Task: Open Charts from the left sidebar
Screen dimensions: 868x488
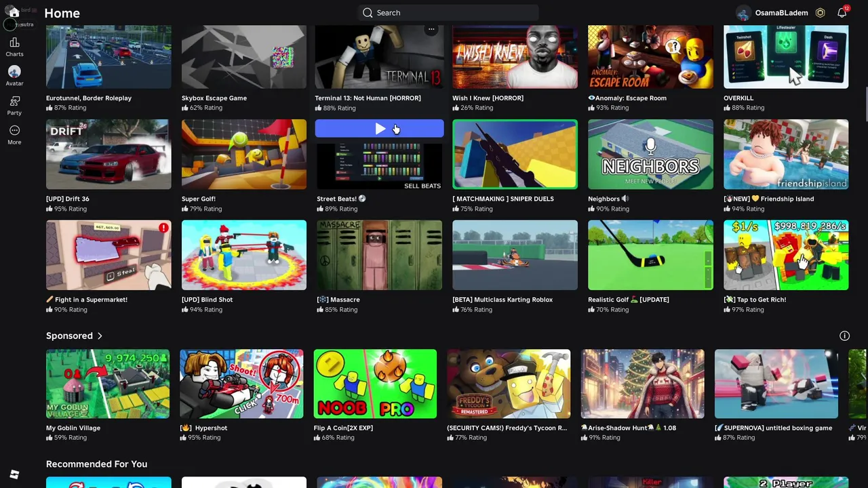Action: 14,47
